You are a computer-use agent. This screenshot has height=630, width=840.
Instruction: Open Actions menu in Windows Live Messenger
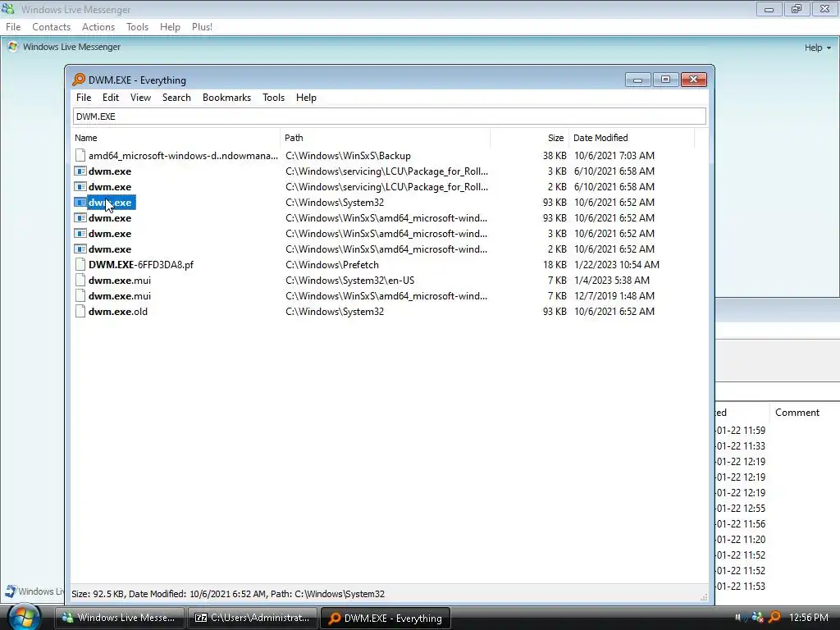98,27
